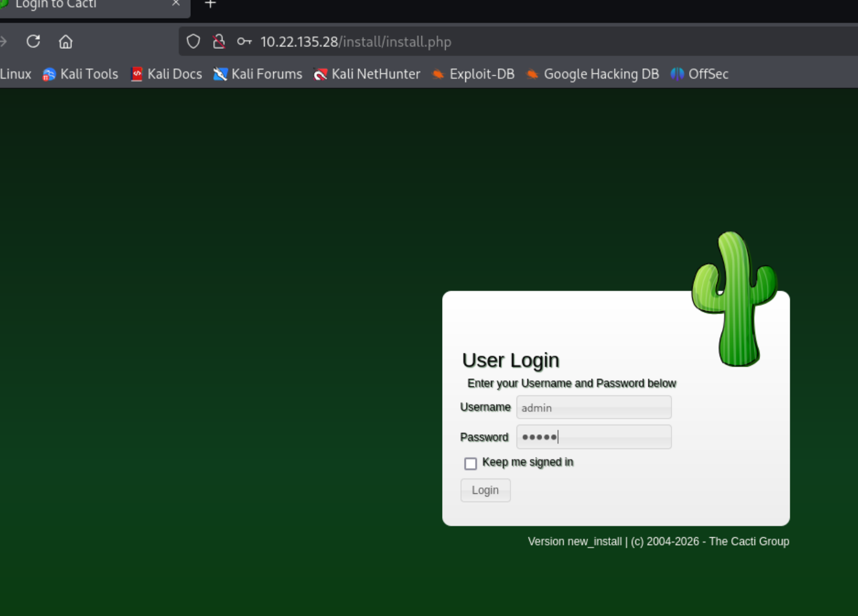Open the Kali NetHunter bookmark
858x616 pixels.
tap(367, 74)
